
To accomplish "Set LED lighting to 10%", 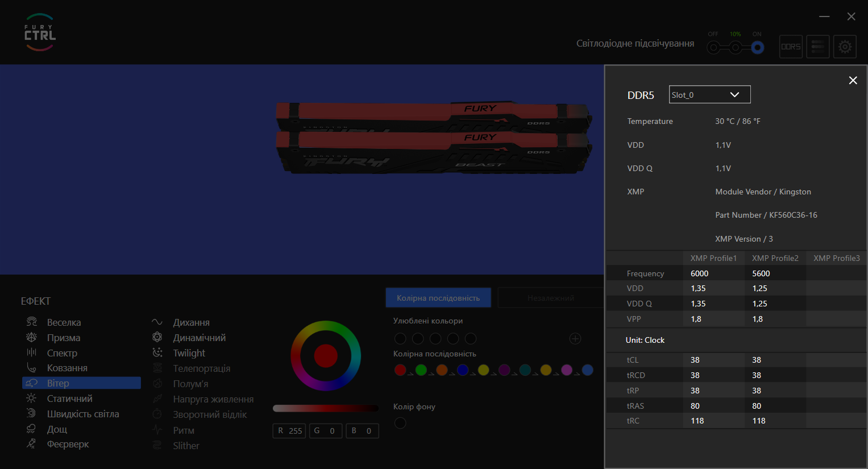I will [736, 48].
